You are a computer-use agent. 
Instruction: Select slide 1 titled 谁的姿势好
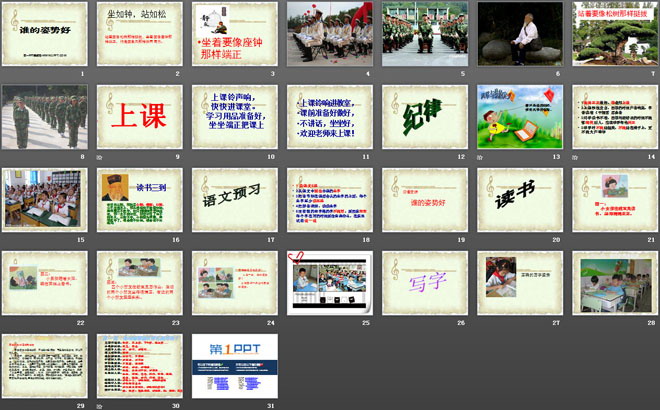(x=45, y=34)
